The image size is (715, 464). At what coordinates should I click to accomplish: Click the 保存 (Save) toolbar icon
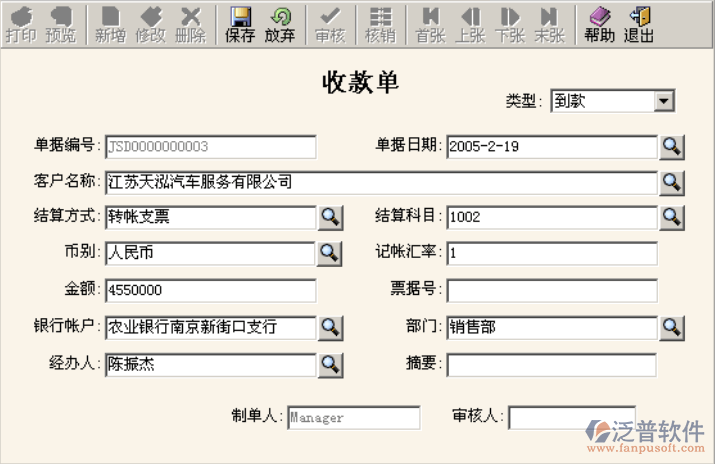tap(240, 25)
